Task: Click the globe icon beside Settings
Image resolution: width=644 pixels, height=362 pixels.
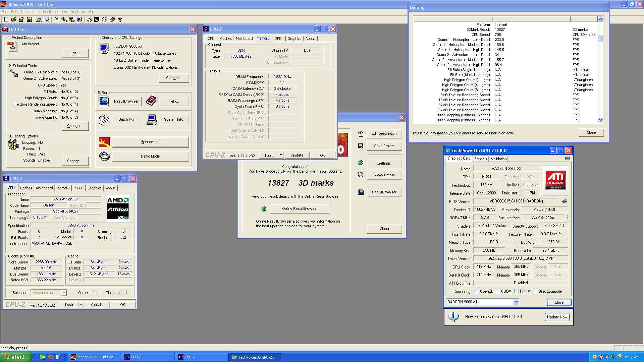Action: 361,163
